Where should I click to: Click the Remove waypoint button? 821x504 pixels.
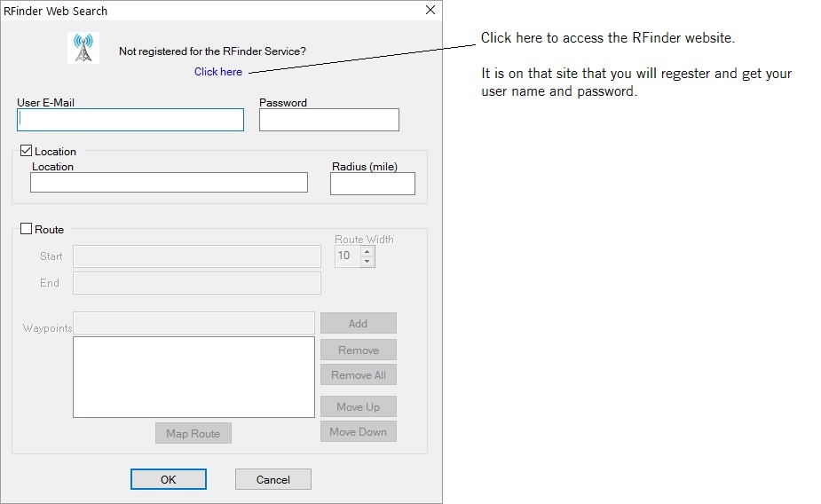(359, 350)
